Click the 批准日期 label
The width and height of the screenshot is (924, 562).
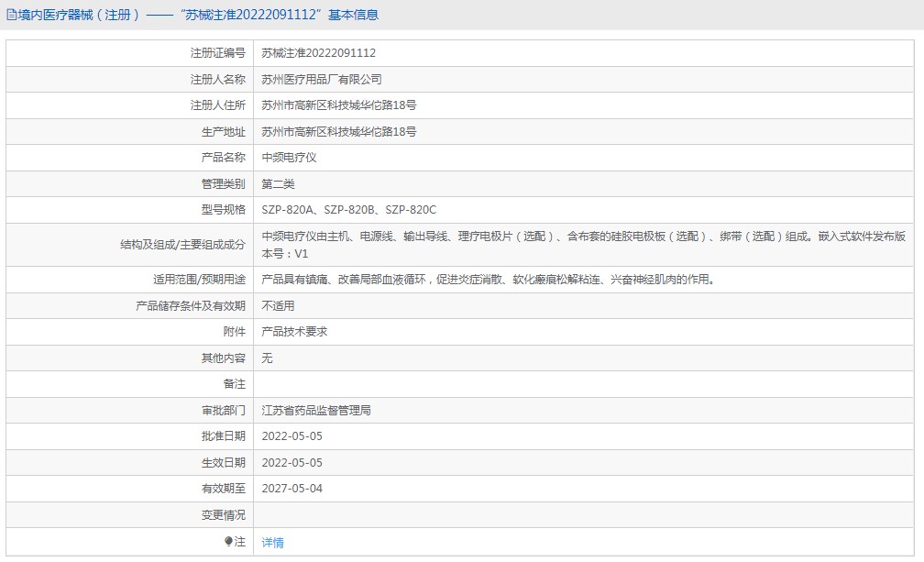224,436
